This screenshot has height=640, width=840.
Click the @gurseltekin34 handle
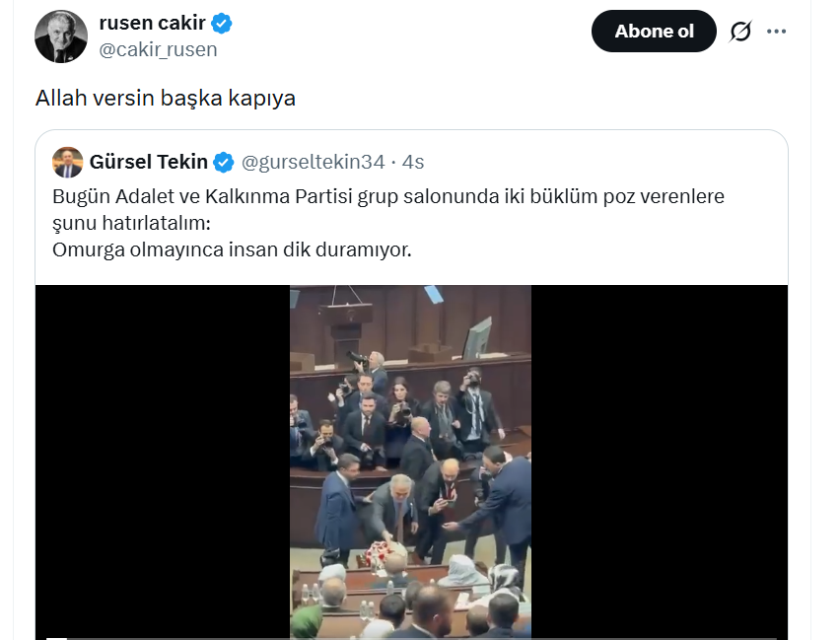pos(313,162)
